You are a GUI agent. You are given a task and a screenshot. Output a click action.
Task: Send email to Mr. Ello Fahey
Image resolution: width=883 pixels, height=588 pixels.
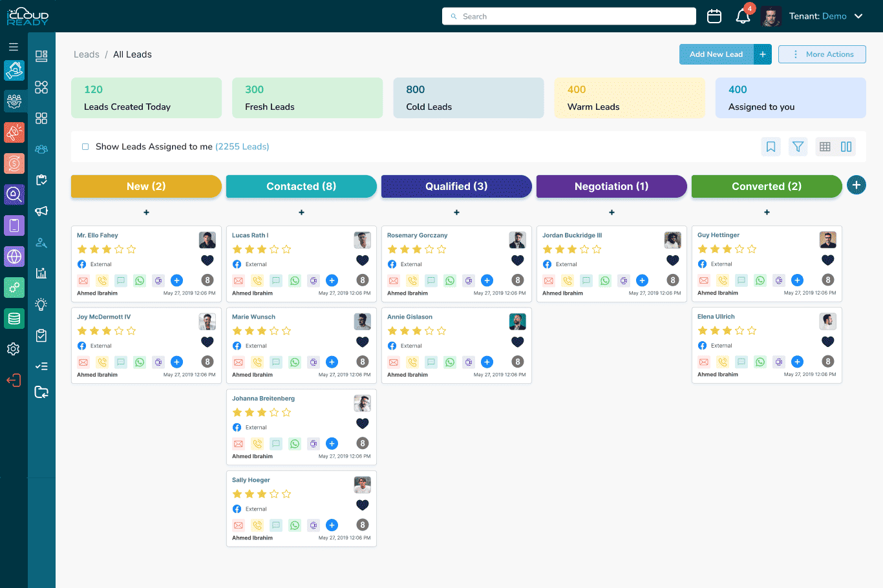coord(83,280)
